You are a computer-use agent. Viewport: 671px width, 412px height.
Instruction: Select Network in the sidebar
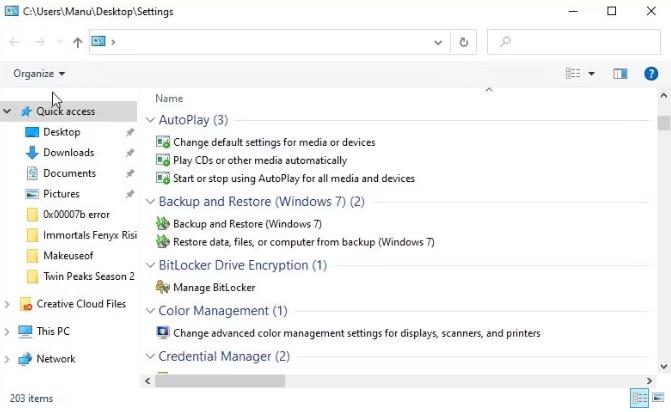[x=56, y=359]
